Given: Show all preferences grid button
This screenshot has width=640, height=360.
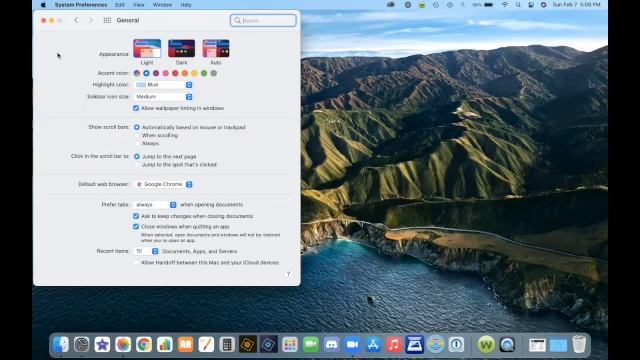Looking at the screenshot, I should point(107,20).
